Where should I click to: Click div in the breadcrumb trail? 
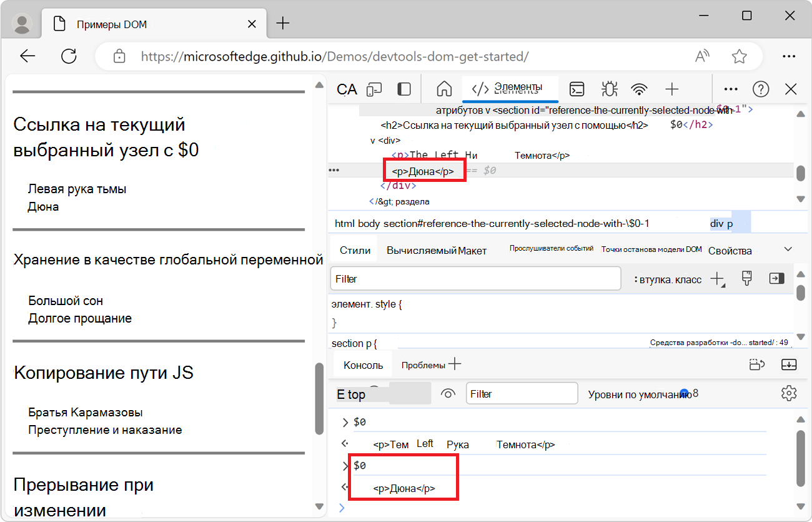pyautogui.click(x=716, y=223)
